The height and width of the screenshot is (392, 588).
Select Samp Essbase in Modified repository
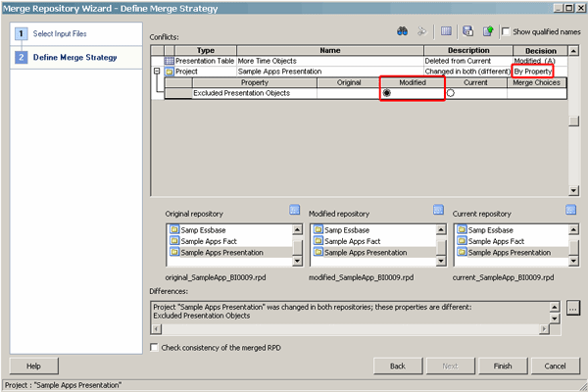[x=347, y=230]
